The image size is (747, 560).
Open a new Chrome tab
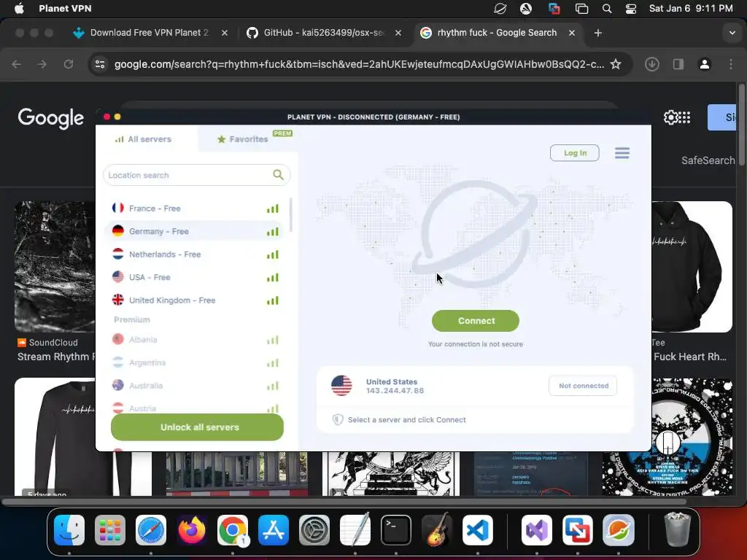598,33
